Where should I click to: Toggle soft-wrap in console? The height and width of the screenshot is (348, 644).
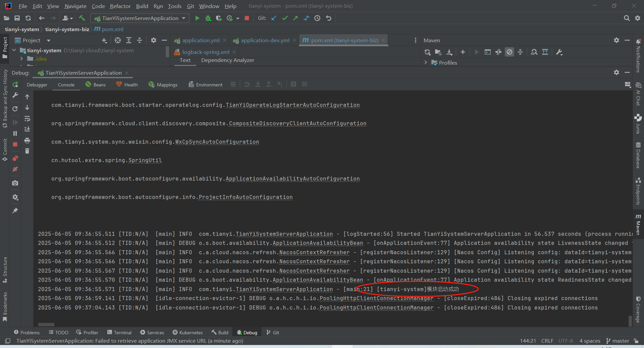point(27,119)
